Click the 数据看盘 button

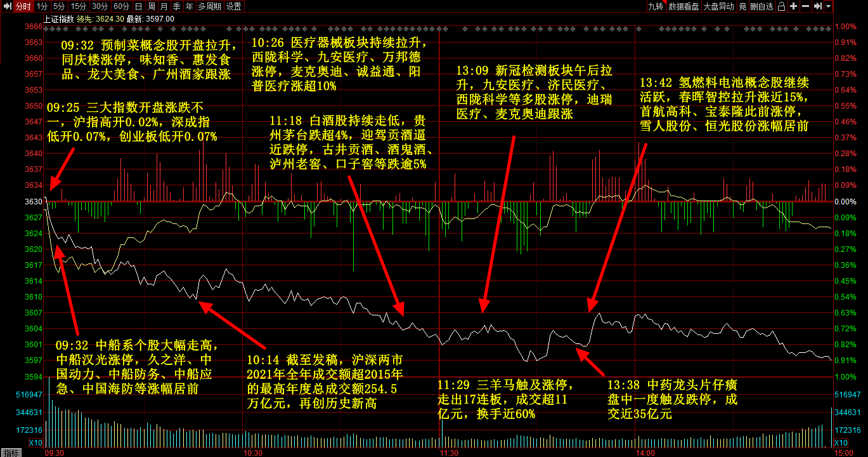683,6
